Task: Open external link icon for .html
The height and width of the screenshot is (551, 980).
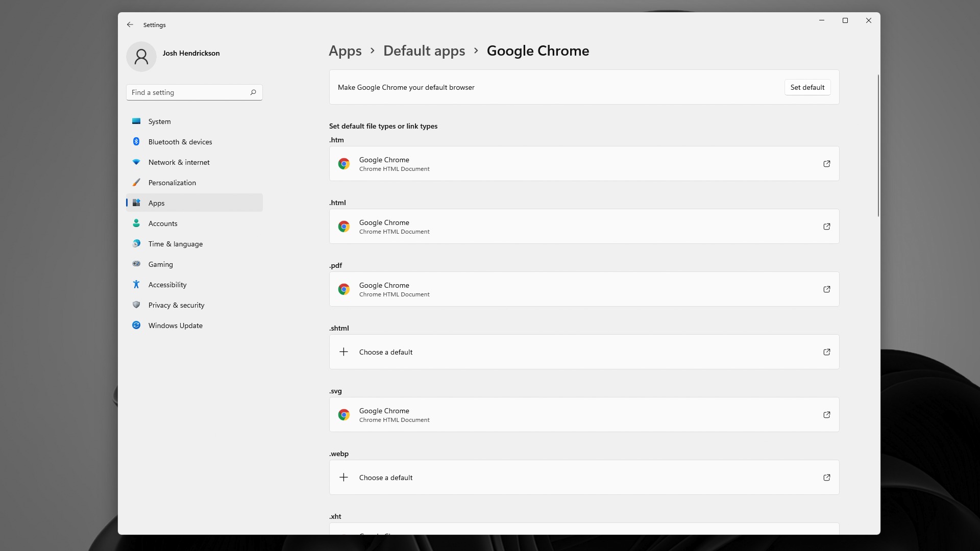Action: coord(827,227)
